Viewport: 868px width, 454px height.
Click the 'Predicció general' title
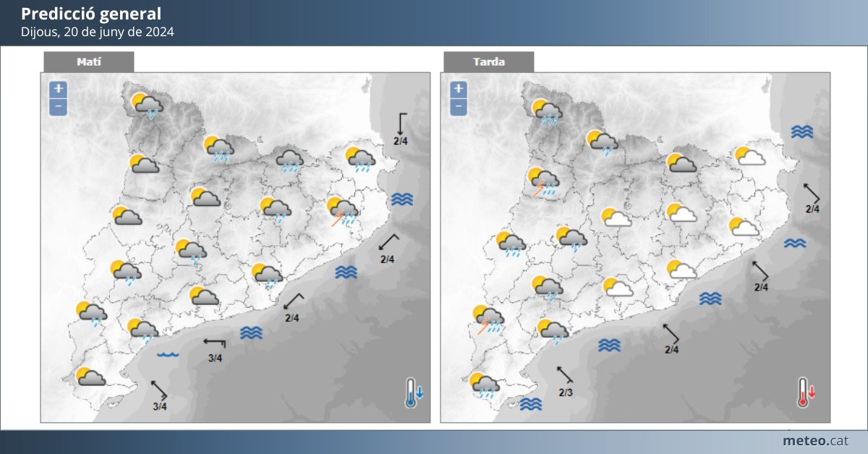pos(91,14)
